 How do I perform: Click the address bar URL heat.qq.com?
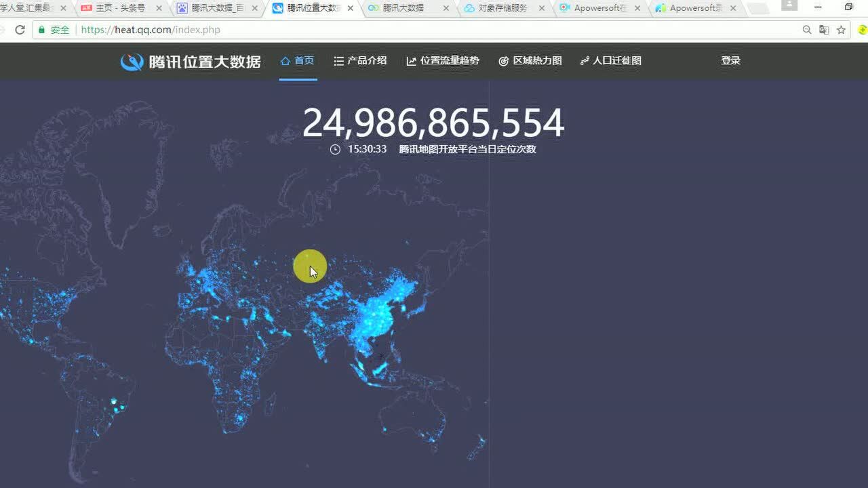point(151,30)
